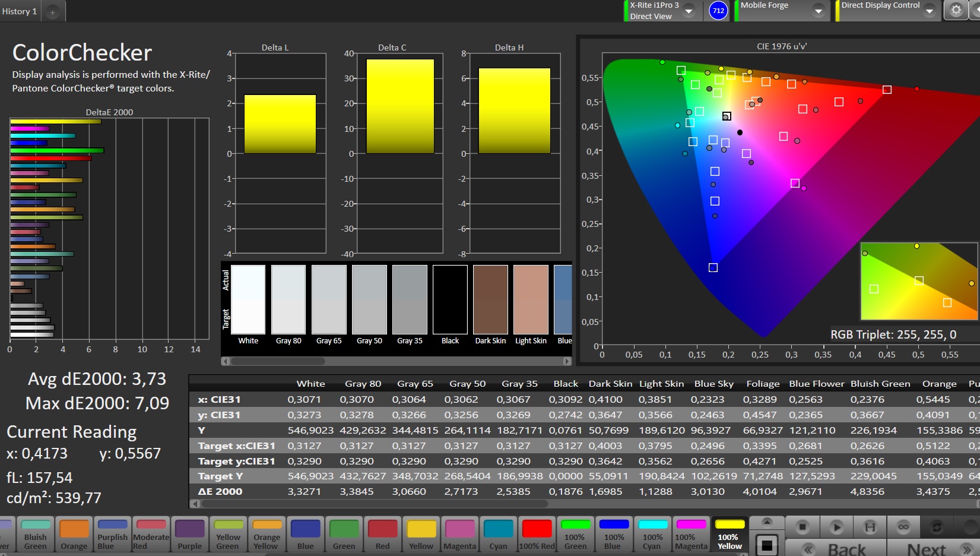Select the 100% Green swatch
980x556 pixels.
[x=575, y=534]
